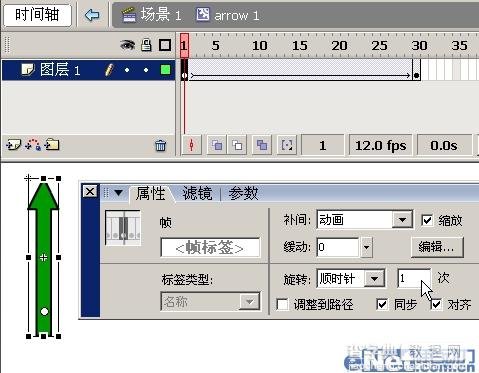The height and width of the screenshot is (373, 479).
Task: Insert layer folder icon
Action: click(x=52, y=145)
